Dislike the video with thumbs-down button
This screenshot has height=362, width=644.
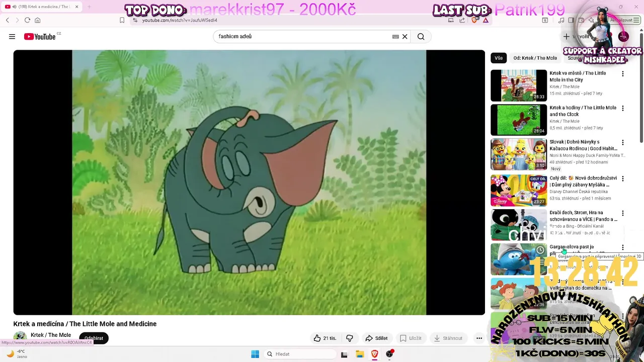[x=350, y=338]
